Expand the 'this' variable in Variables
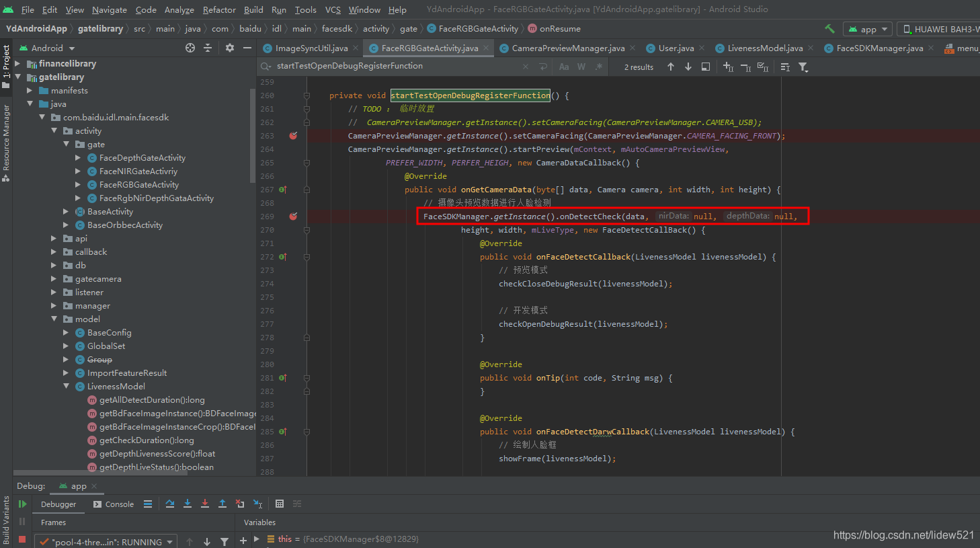This screenshot has height=548, width=980. pyautogui.click(x=257, y=539)
